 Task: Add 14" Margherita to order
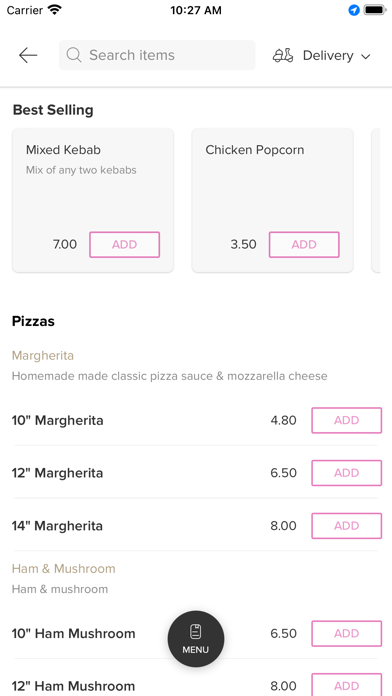347,526
